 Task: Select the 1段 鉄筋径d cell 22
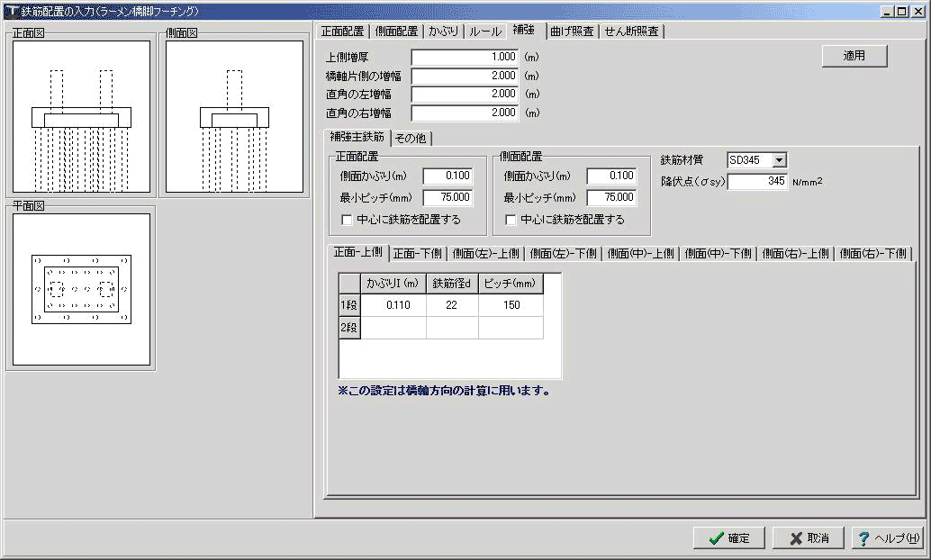click(452, 305)
